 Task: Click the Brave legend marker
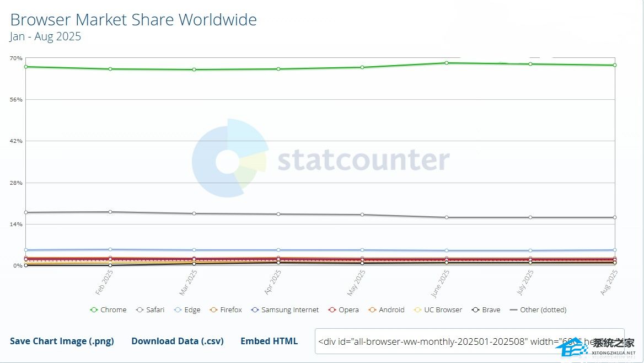point(475,310)
